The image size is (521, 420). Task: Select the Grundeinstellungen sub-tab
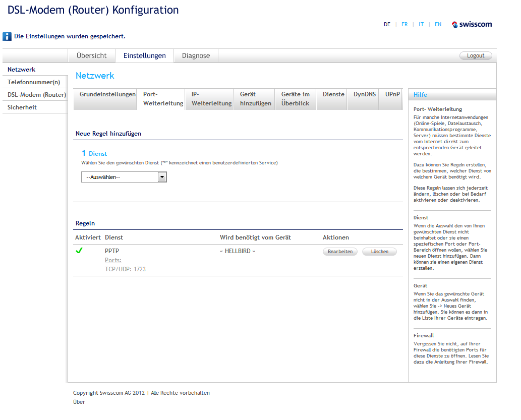click(x=107, y=94)
